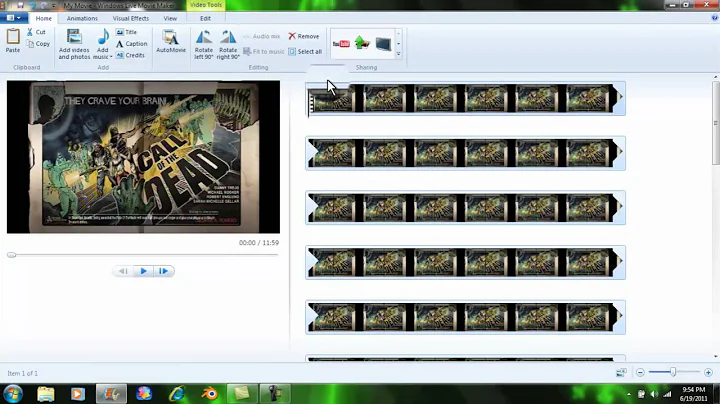720x404 pixels.
Task: Click the green arrow sharing upload icon
Action: point(362,43)
